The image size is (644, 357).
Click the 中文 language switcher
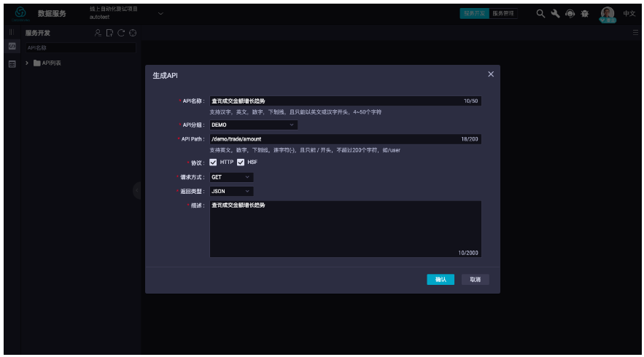[x=629, y=14]
